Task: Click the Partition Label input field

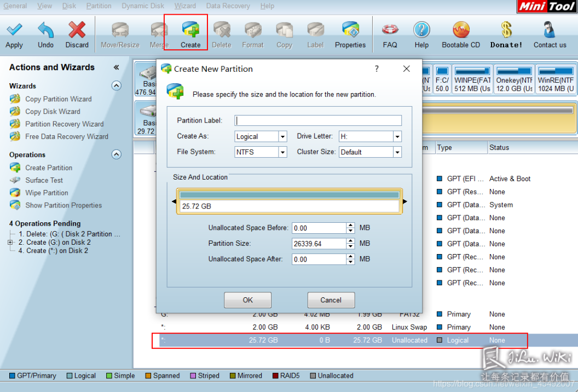Action: (318, 120)
